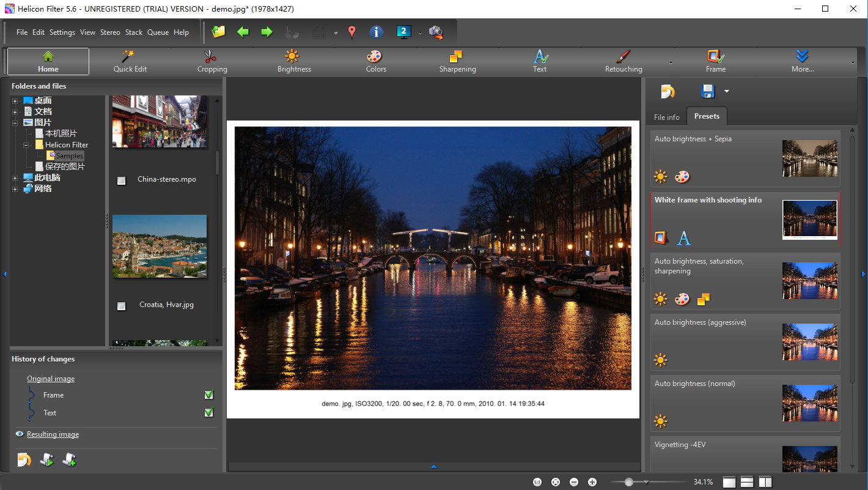Toggle the eye icon beside Resulting image
868x490 pixels.
pos(20,434)
